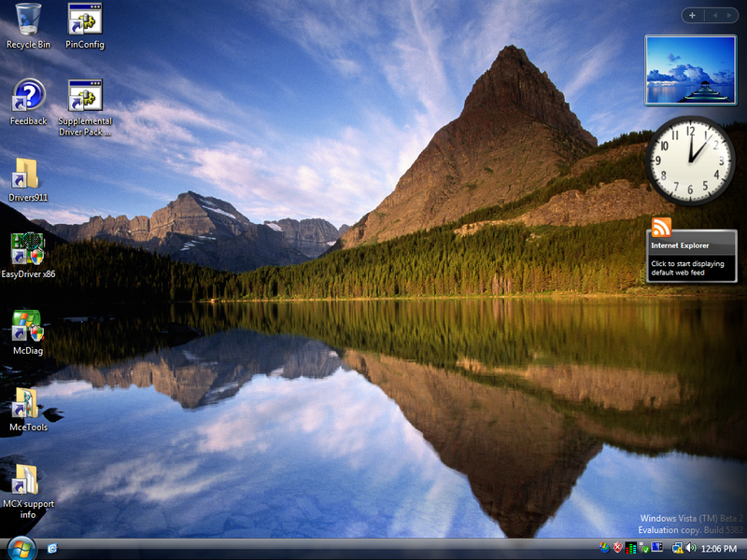The height and width of the screenshot is (560, 747).
Task: Click the volume speaker icon in the tray
Action: click(x=689, y=549)
